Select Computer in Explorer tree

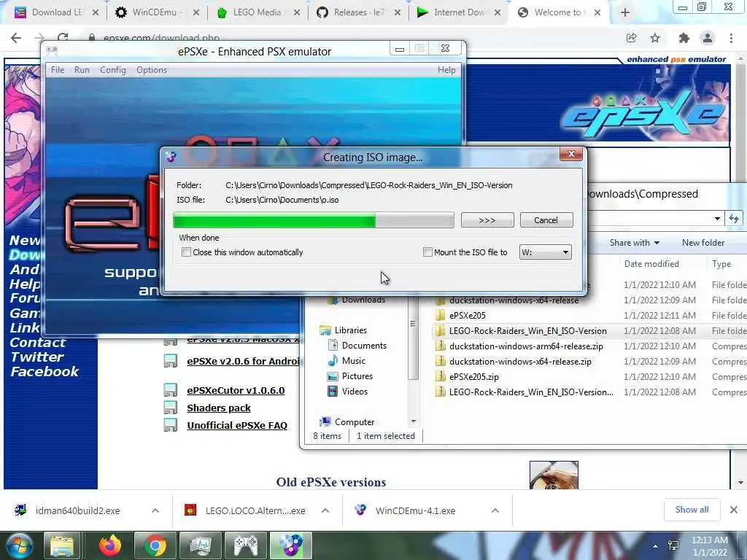[355, 422]
